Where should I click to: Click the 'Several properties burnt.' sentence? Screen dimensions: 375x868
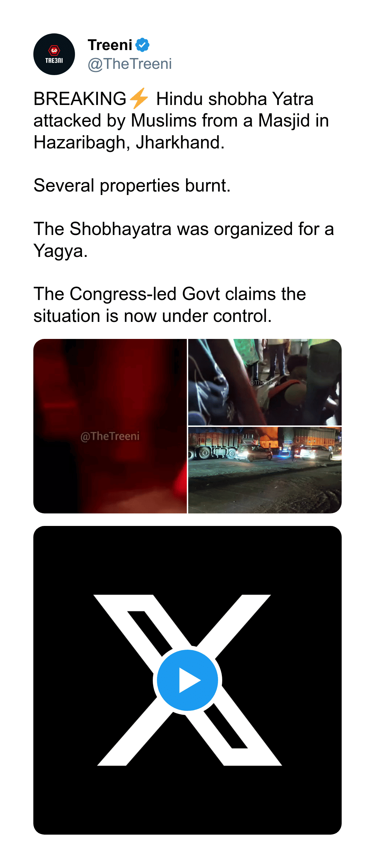click(132, 185)
